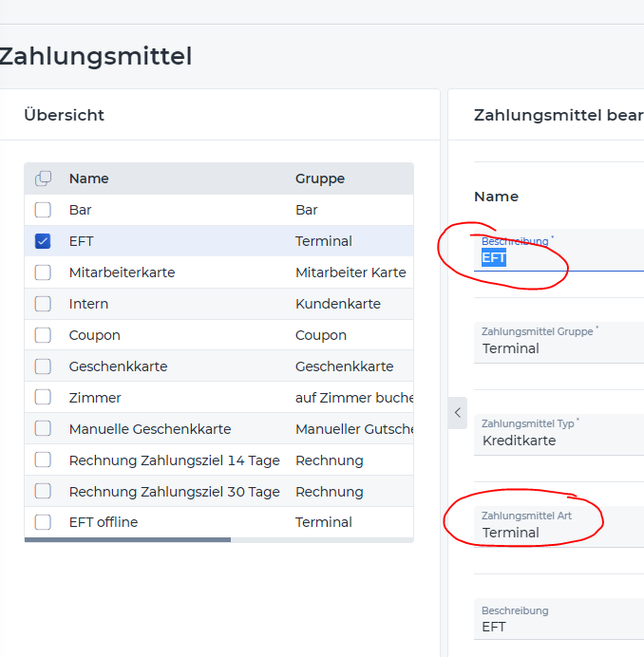Select the Intern row checkbox
The width and height of the screenshot is (644, 657).
(43, 304)
